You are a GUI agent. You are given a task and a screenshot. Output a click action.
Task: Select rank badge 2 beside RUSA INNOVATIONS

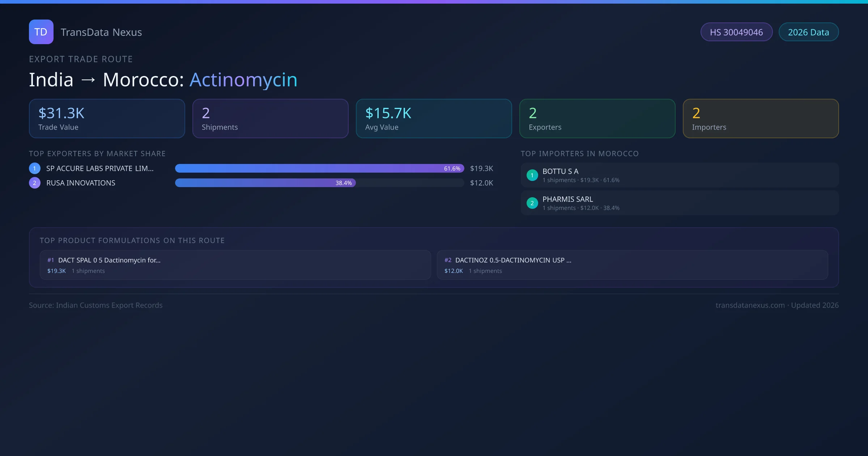pyautogui.click(x=34, y=183)
